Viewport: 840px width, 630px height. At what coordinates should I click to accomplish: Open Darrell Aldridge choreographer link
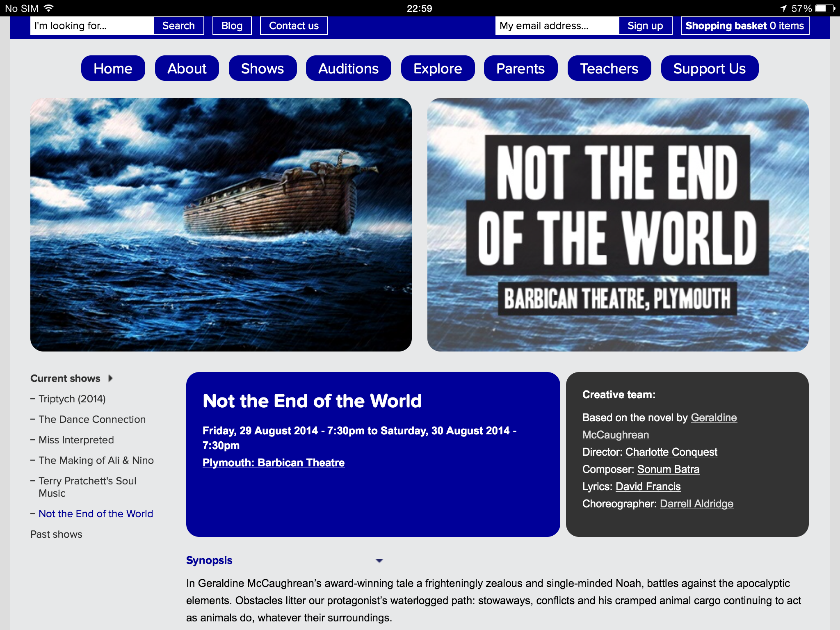click(x=696, y=504)
